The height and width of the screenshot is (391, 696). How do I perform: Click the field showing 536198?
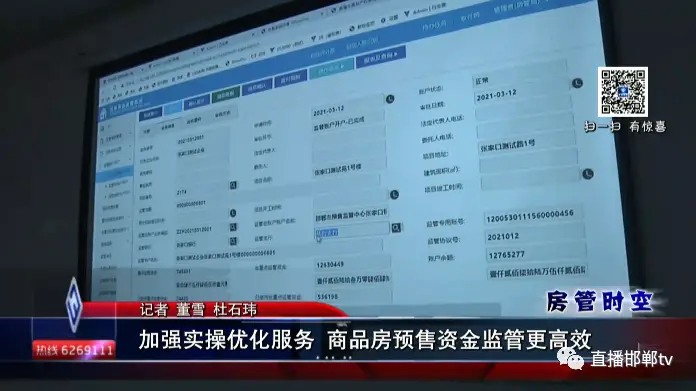354,296
